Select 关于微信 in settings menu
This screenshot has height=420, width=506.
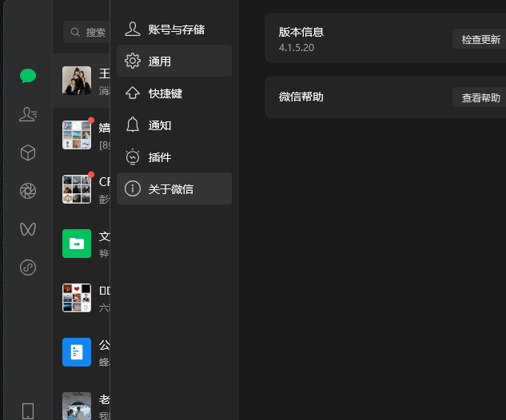pyautogui.click(x=174, y=189)
